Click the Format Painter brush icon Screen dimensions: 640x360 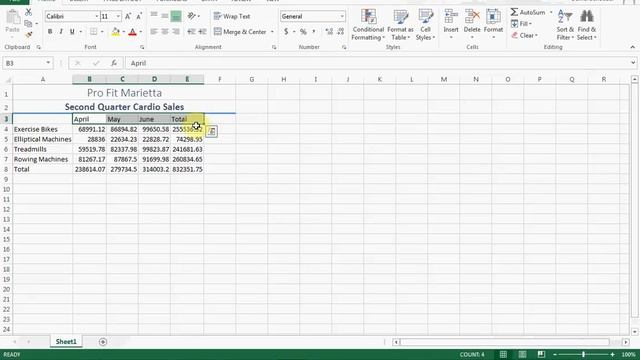tap(28, 35)
